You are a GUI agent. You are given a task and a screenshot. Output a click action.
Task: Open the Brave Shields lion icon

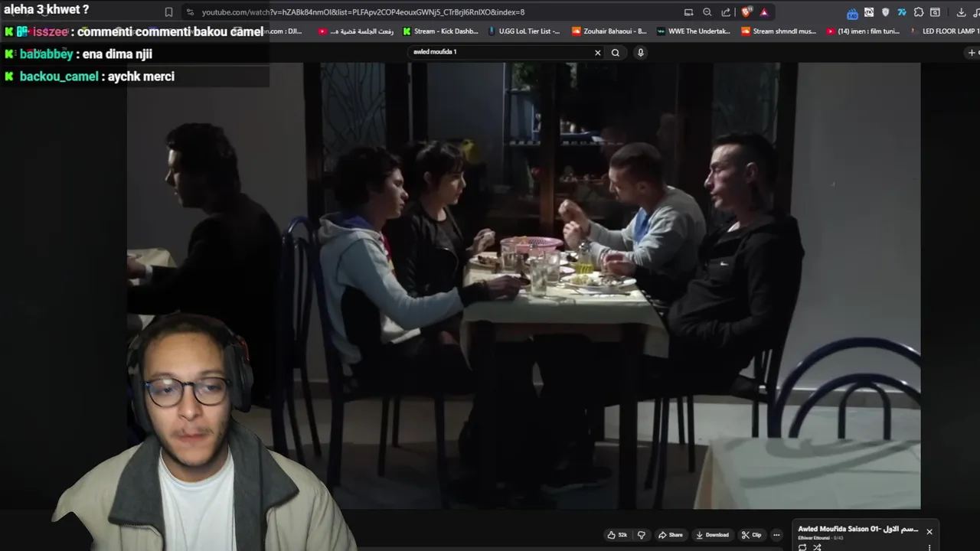pos(746,12)
